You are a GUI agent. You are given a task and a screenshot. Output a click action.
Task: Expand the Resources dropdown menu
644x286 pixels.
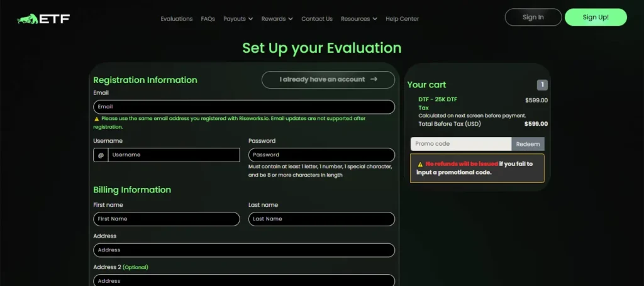point(359,19)
